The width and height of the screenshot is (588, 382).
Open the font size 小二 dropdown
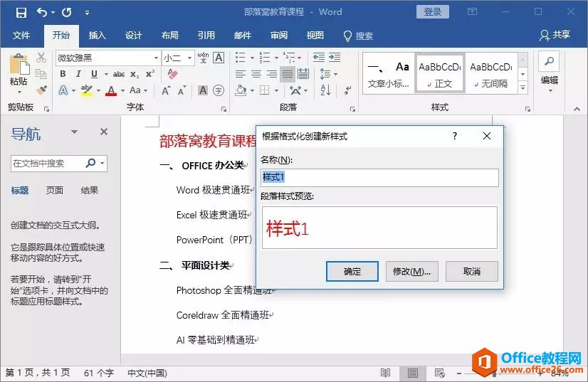190,58
